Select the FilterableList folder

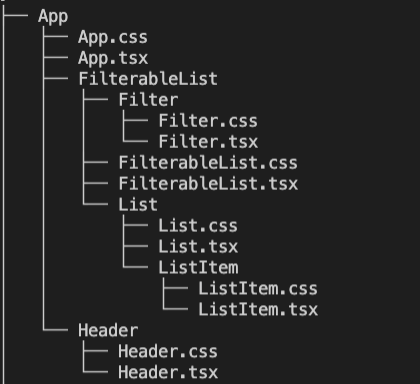(148, 79)
